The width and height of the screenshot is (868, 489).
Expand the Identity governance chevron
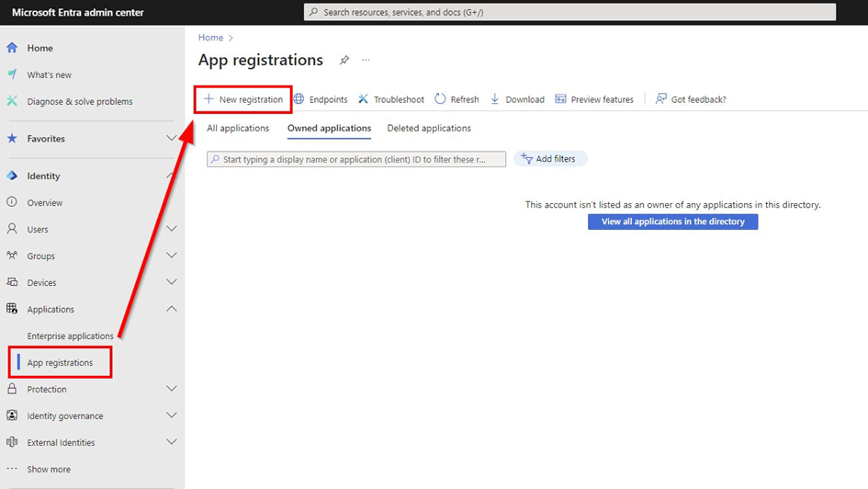click(172, 415)
